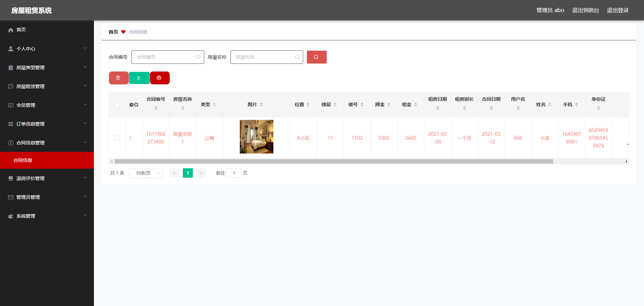The height and width of the screenshot is (306, 644).
Task: Go to page 1 in pagination
Action: 188,173
